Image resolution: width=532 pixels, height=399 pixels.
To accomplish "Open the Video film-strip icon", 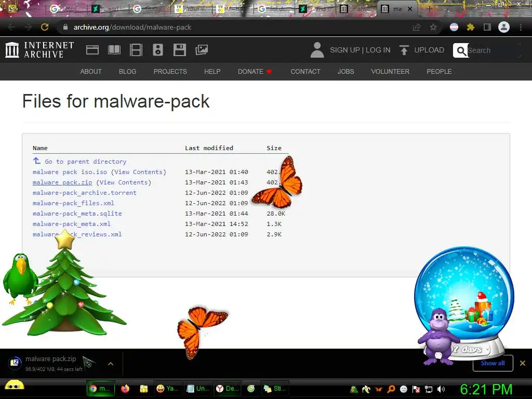I will click(x=136, y=50).
